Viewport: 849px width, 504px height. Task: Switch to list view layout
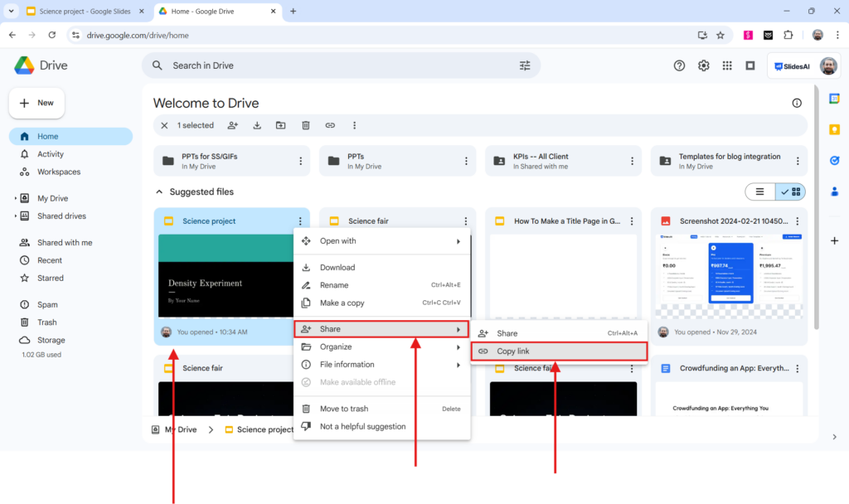759,191
